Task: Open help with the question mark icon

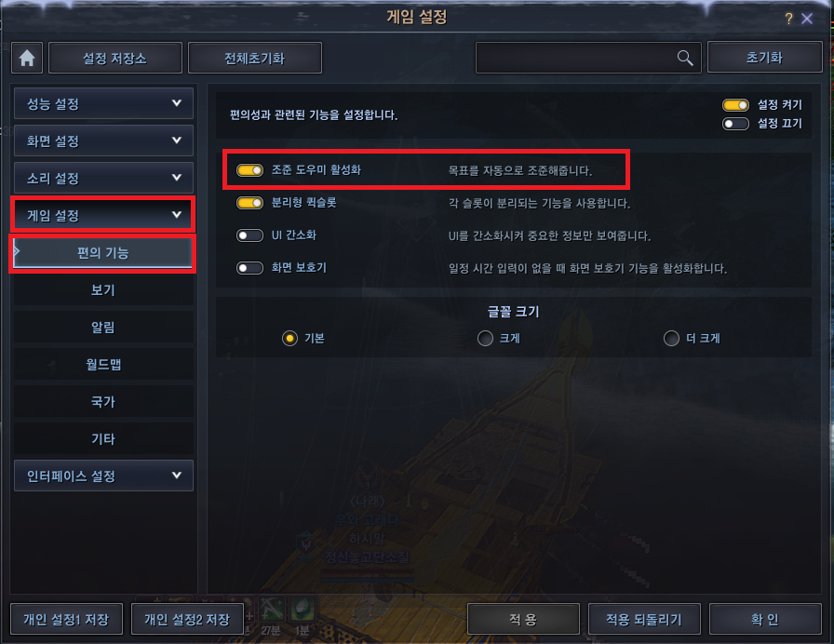Action: (x=788, y=19)
